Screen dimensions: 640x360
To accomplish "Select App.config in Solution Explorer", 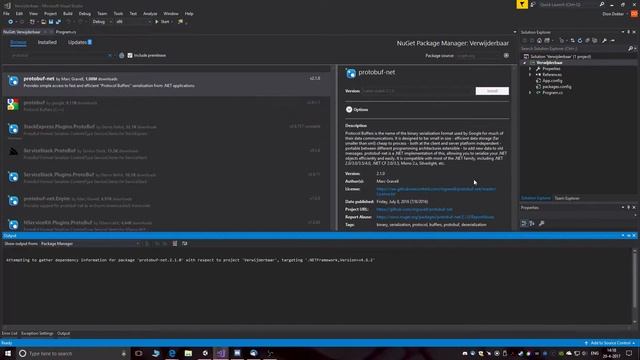I will (552, 81).
